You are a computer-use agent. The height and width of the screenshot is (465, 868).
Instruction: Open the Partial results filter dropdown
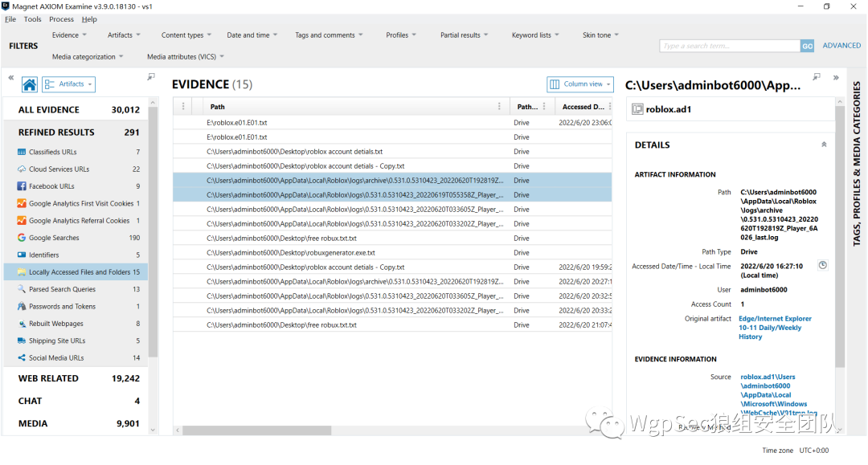[x=464, y=35]
